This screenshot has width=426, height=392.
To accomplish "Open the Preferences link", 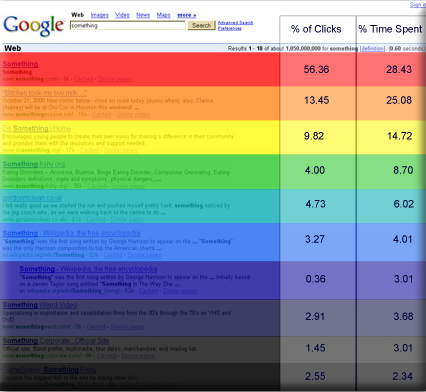I will (x=230, y=28).
